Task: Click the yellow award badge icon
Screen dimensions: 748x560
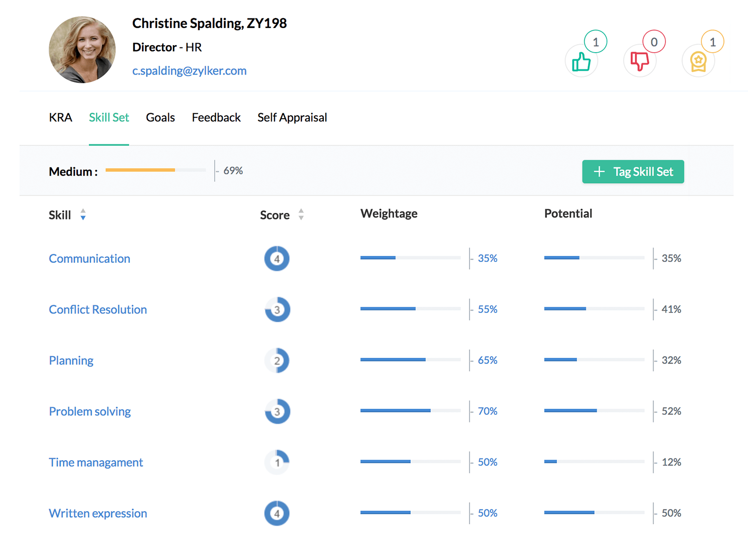Action: point(698,62)
